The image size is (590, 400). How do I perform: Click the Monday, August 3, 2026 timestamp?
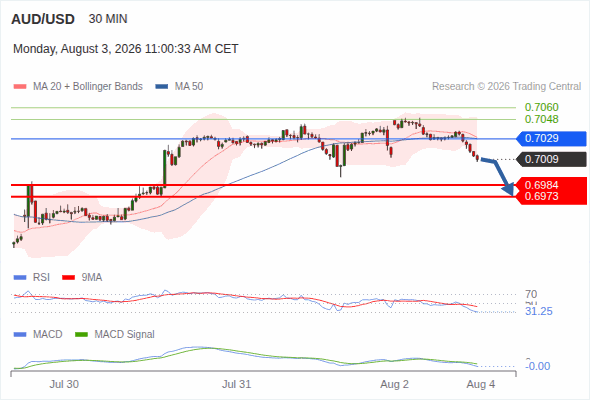coord(126,49)
